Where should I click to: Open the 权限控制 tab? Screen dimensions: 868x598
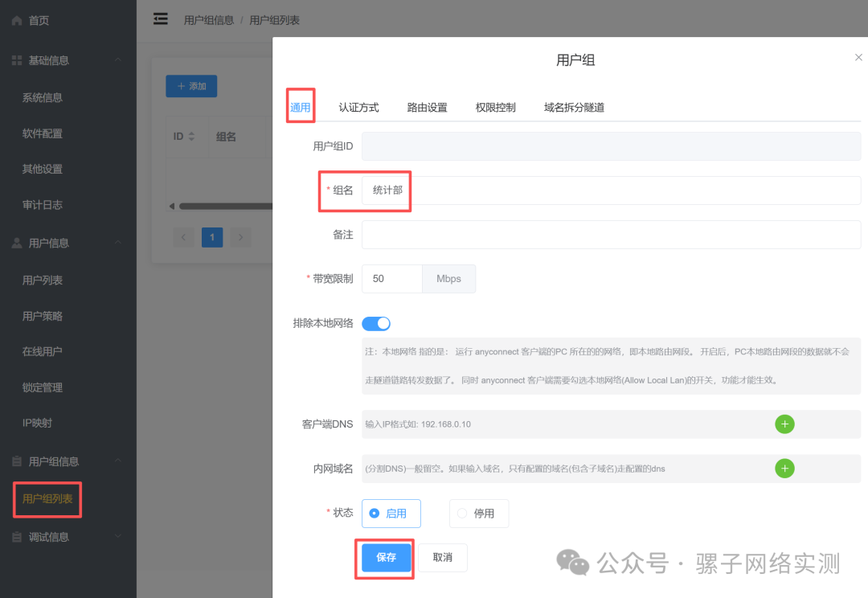pos(495,105)
